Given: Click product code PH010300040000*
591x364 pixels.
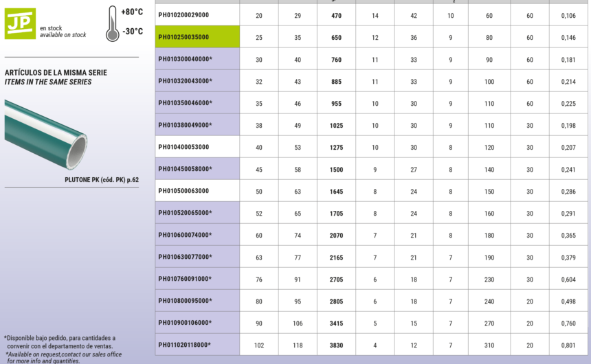Looking at the screenshot, I should point(185,59).
